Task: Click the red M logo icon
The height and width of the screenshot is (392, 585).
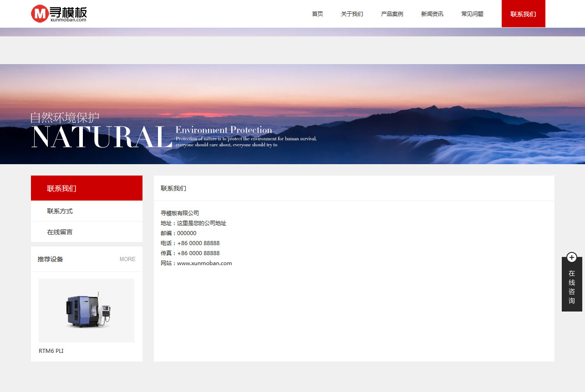Action: (x=40, y=14)
